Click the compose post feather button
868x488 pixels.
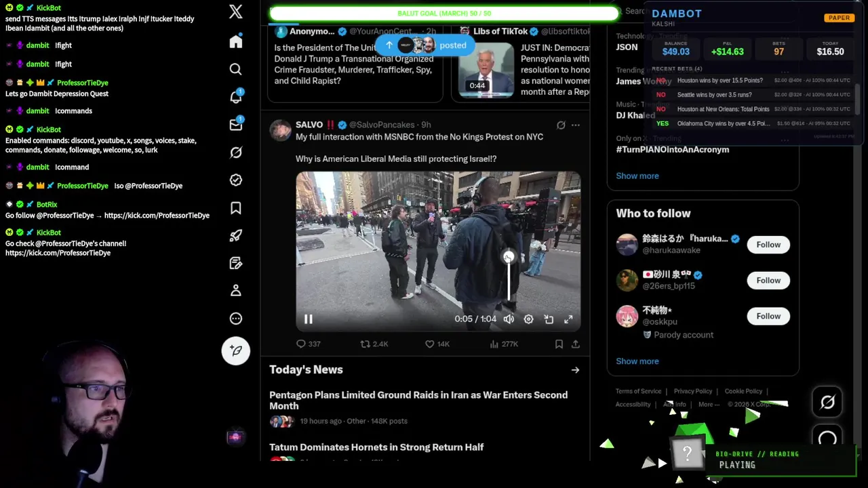[x=235, y=350]
